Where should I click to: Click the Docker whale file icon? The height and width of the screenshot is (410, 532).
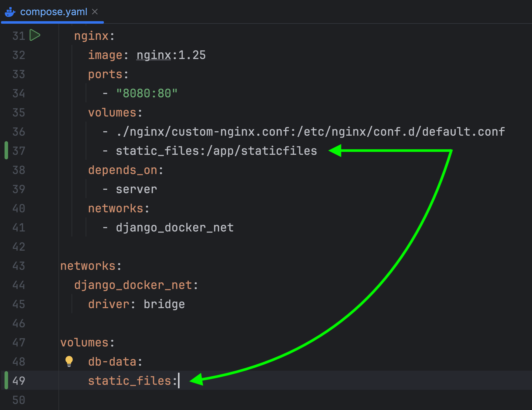click(10, 12)
